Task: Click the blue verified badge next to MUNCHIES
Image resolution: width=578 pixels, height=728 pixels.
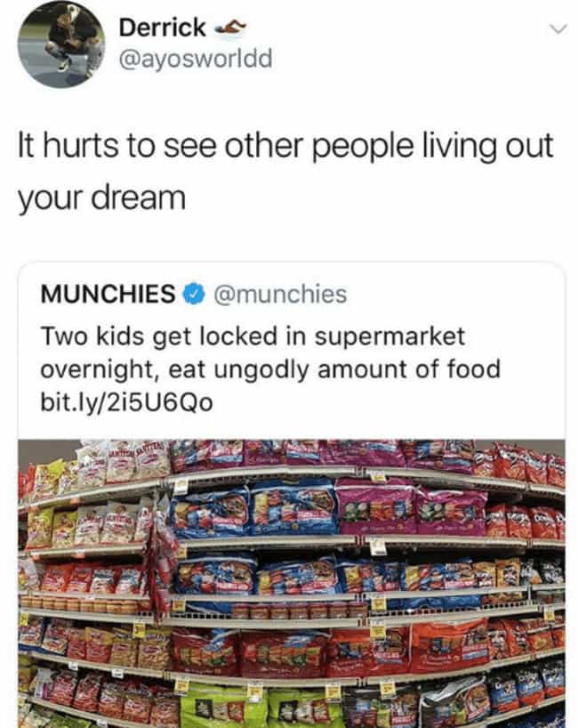Action: pyautogui.click(x=195, y=294)
